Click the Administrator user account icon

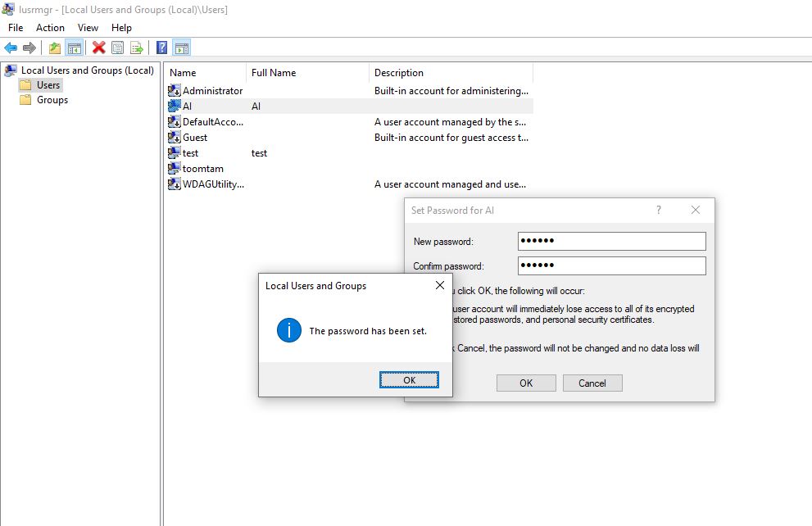coord(174,91)
